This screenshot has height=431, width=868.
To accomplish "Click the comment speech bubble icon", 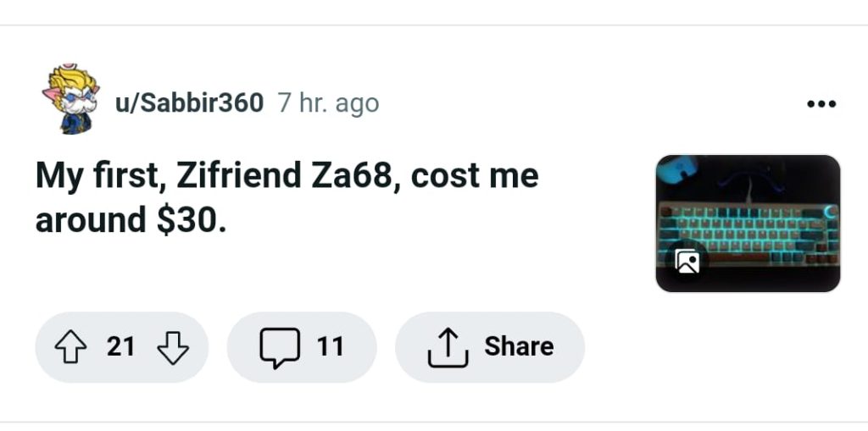I will [279, 347].
